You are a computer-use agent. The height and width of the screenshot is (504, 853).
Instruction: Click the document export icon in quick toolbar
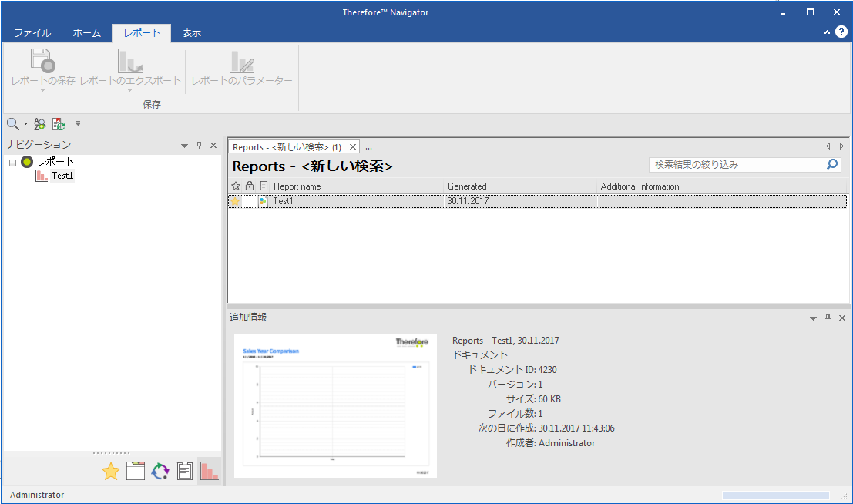pyautogui.click(x=59, y=124)
